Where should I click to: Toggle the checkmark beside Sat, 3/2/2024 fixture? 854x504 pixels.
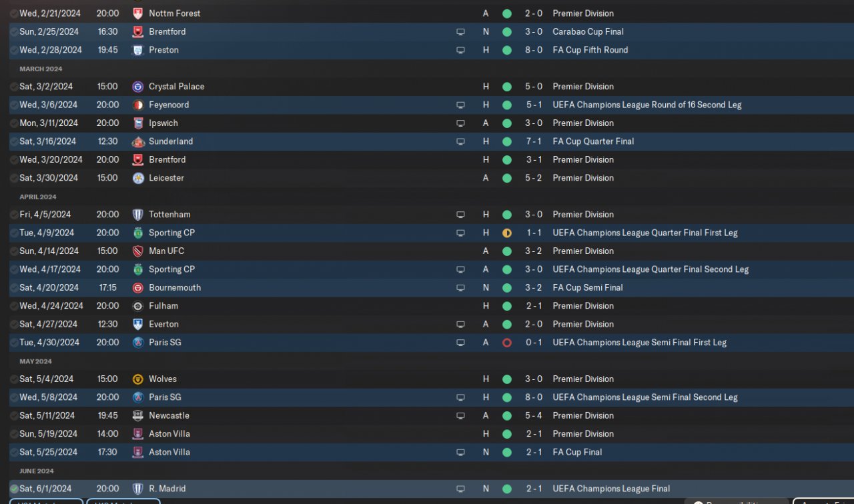(x=14, y=87)
